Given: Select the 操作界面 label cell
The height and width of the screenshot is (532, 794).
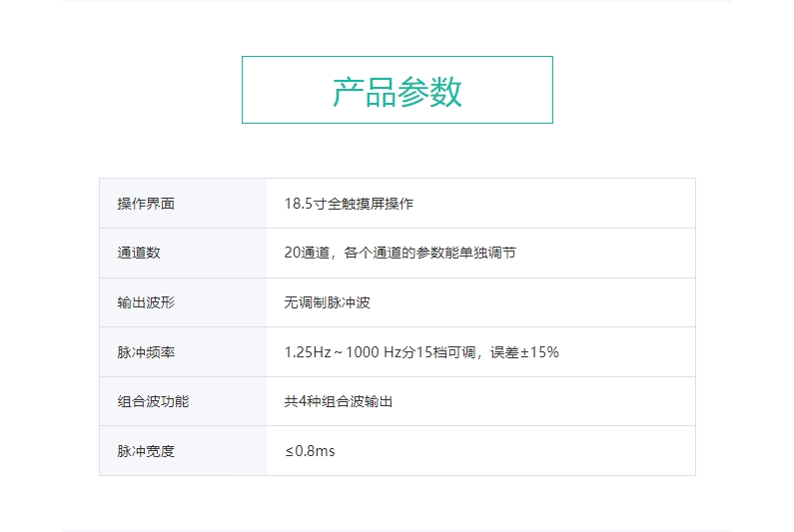Looking at the screenshot, I should (x=183, y=204).
